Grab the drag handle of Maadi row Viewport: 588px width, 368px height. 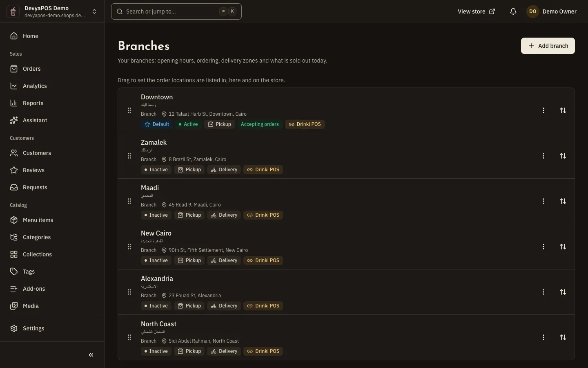pyautogui.click(x=129, y=201)
